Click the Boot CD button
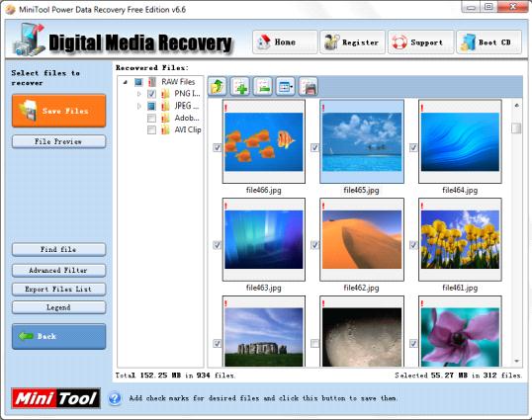This screenshot has height=420, width=532. [x=488, y=42]
